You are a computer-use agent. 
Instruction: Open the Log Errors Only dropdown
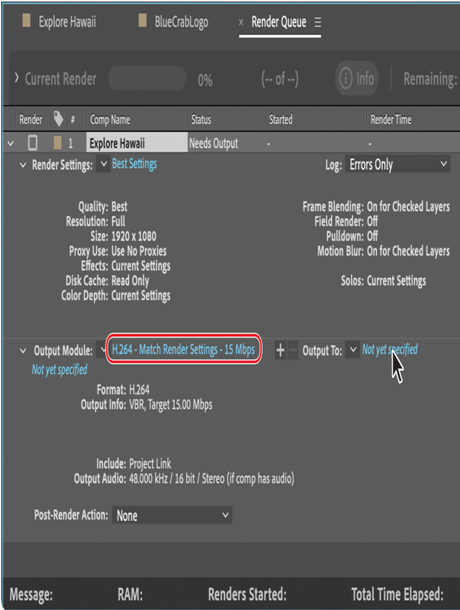click(x=397, y=164)
